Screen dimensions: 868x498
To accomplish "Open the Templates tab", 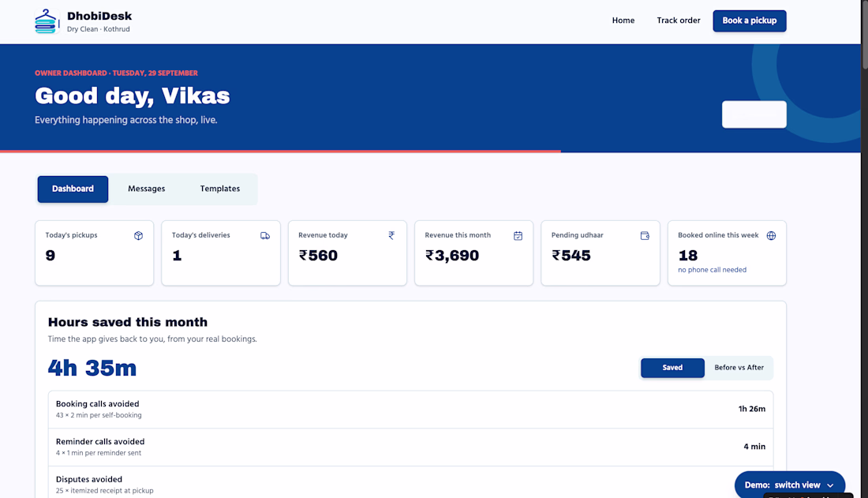I will point(220,189).
